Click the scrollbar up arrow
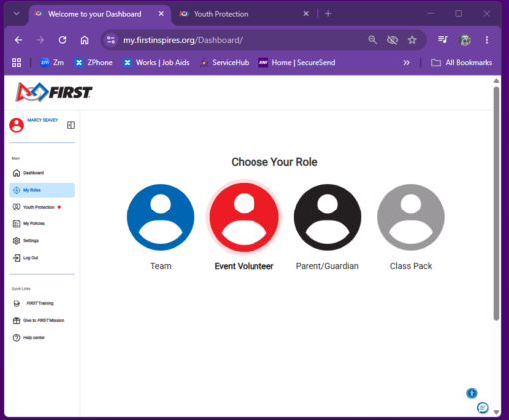The image size is (509, 420). click(496, 81)
